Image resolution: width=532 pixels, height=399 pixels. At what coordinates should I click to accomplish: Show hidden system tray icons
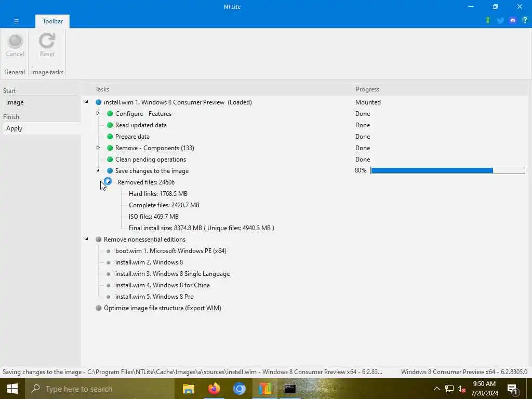[436, 389]
